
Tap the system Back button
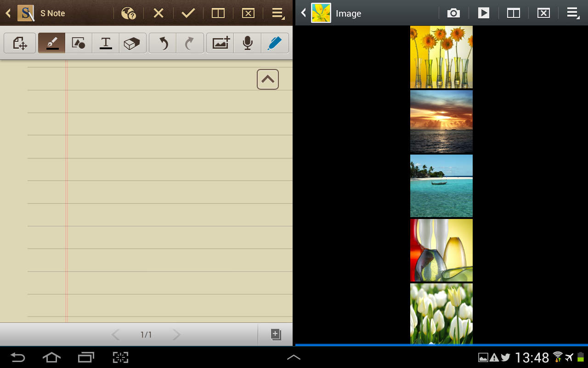click(18, 357)
